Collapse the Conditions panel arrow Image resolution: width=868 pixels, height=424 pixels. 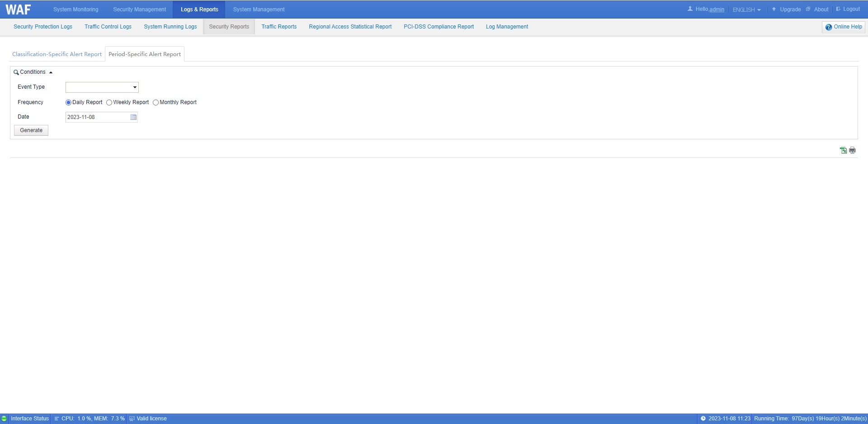pos(51,72)
